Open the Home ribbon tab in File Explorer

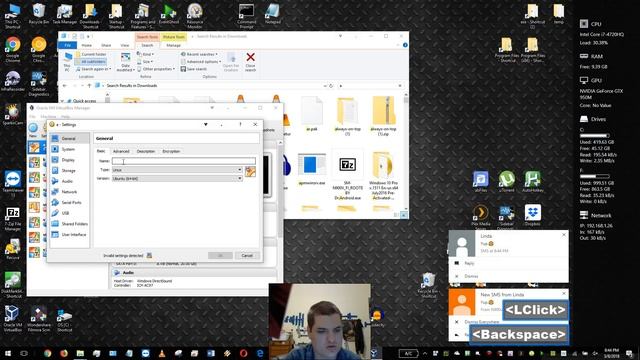(x=87, y=45)
